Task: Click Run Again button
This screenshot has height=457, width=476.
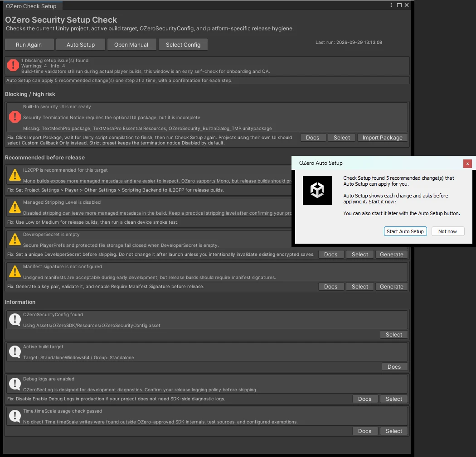Action: [x=29, y=44]
